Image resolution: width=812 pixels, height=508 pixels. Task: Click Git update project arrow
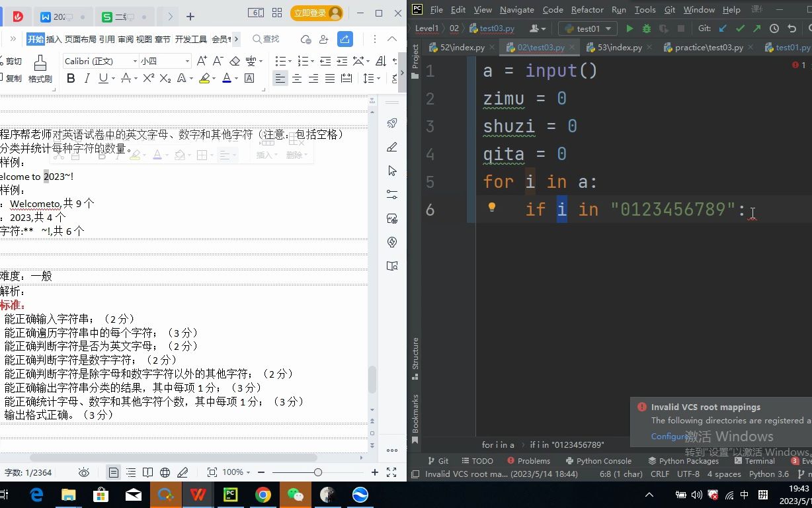pyautogui.click(x=723, y=28)
